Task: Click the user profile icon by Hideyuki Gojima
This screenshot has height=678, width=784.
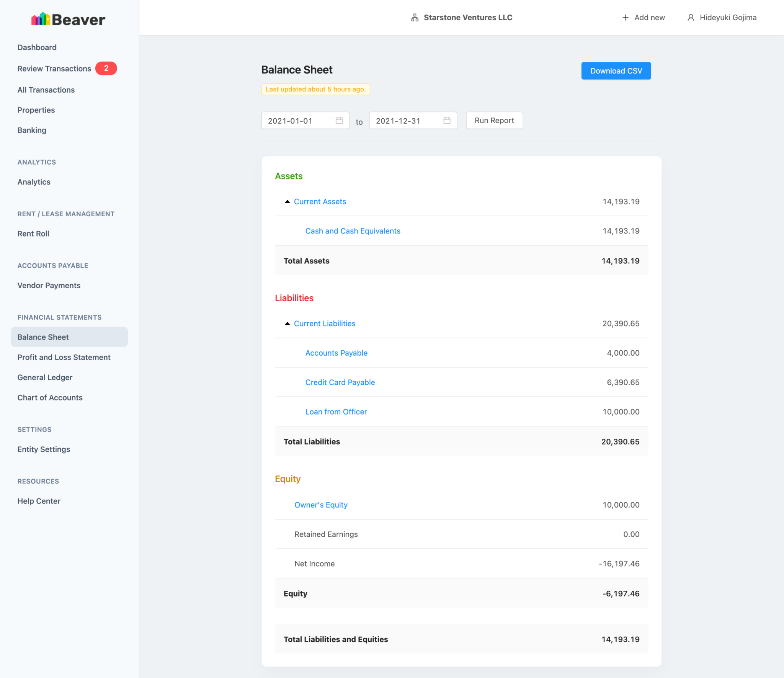Action: [x=691, y=18]
